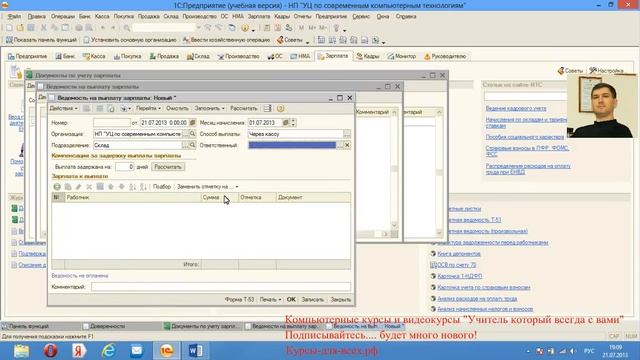Viewport: 640px width, 360px height.
Task: Click Рассчитать button next to дней
Action: (168, 167)
